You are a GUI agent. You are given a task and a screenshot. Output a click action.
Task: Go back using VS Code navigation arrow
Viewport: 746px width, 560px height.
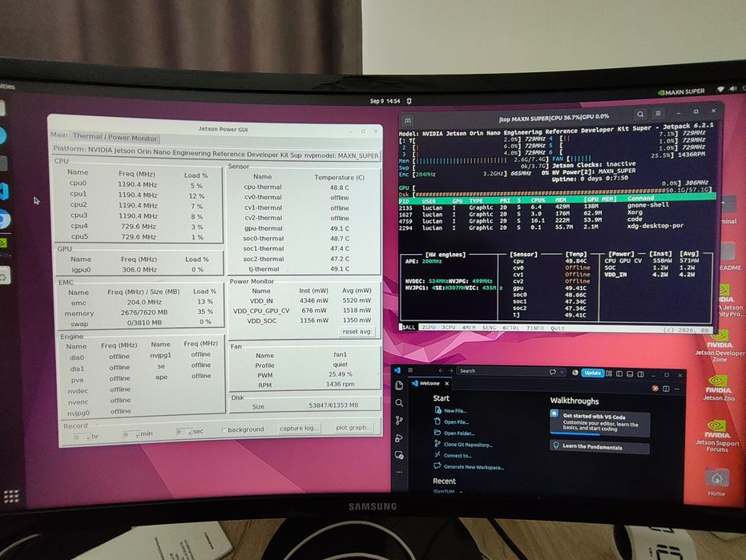point(441,371)
